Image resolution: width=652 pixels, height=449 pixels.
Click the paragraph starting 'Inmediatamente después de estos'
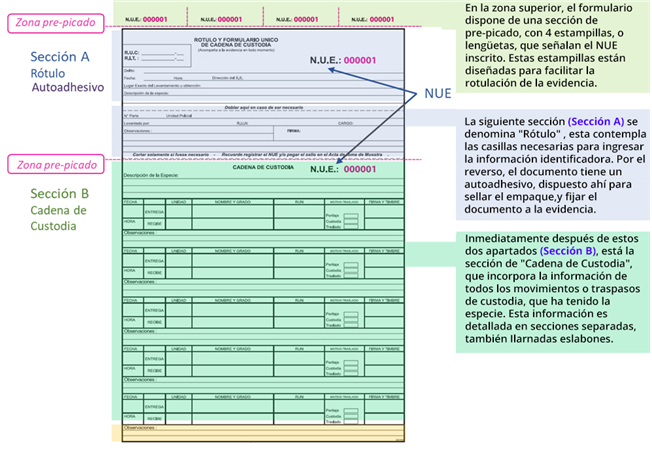(x=552, y=289)
